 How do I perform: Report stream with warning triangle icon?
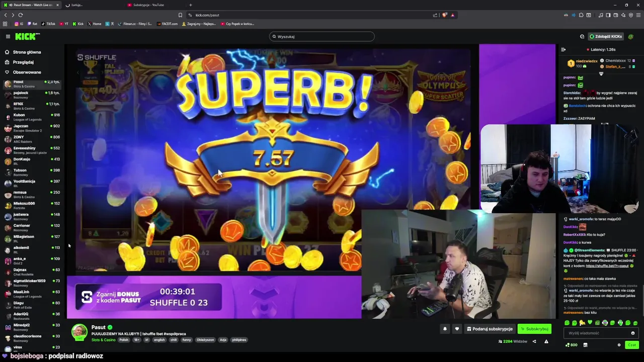click(546, 341)
